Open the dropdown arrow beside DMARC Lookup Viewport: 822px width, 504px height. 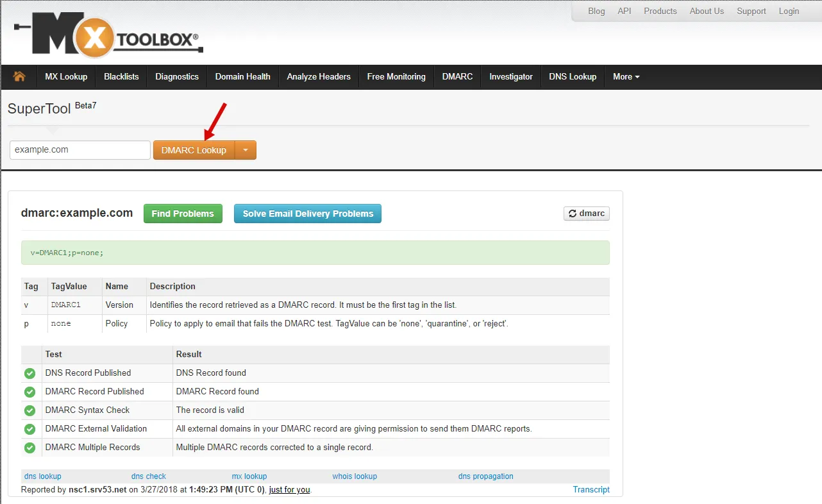[x=246, y=150]
